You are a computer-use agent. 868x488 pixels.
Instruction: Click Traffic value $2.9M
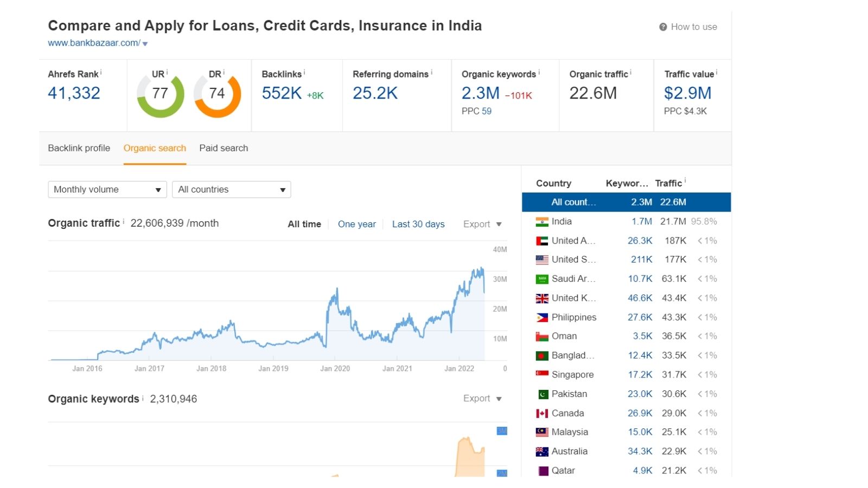click(687, 93)
